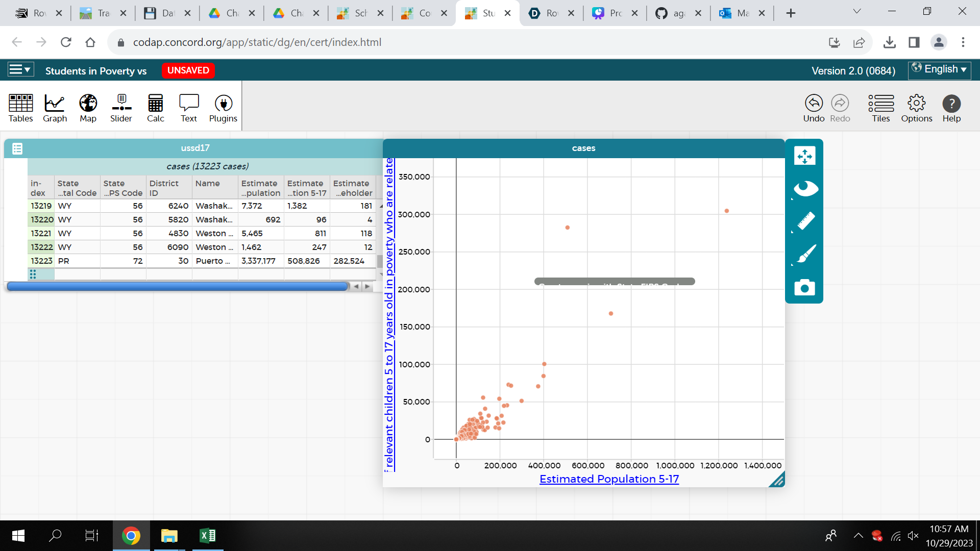Take a graph snapshot with camera icon
Screen dimensions: 980x551
point(804,288)
